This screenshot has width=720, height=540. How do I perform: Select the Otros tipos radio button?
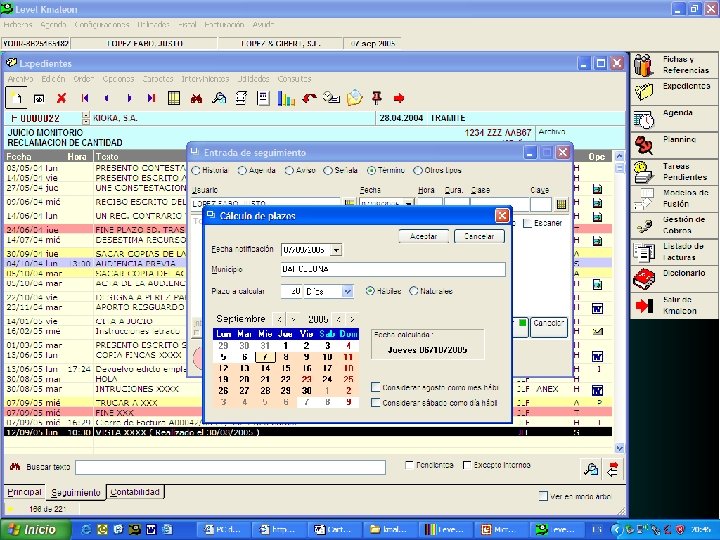pyautogui.click(x=418, y=170)
